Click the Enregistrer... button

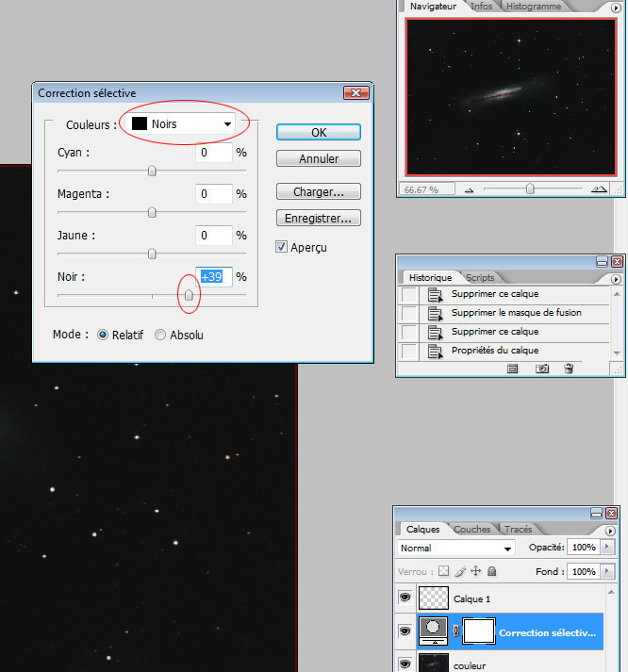click(319, 218)
